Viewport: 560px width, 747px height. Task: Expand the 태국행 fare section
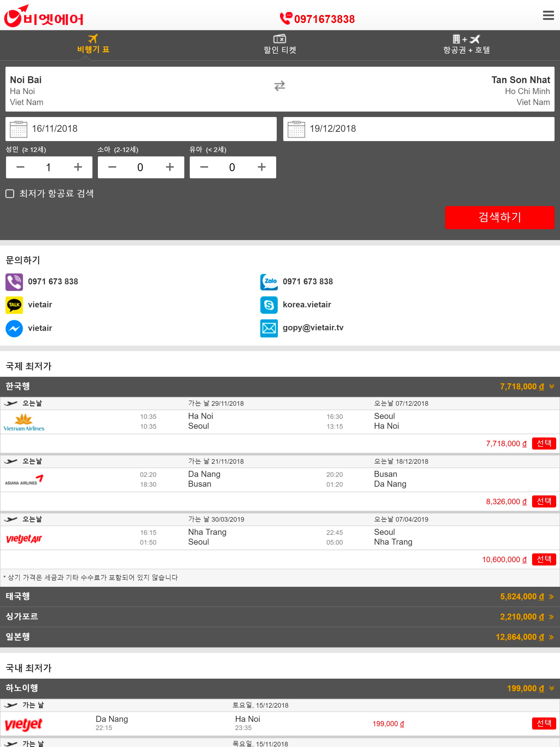(x=280, y=597)
